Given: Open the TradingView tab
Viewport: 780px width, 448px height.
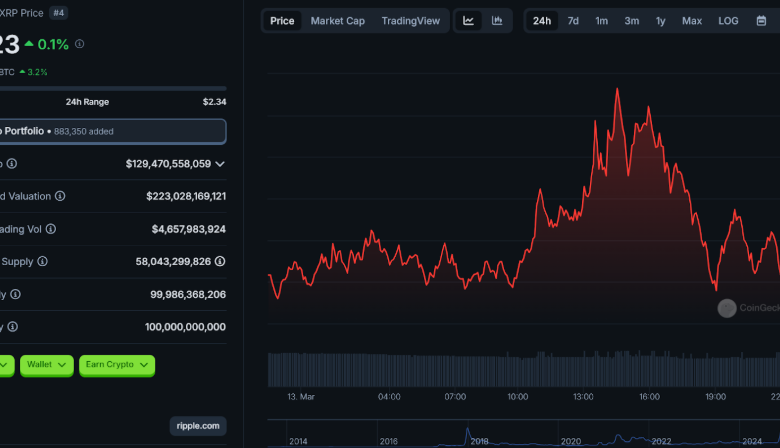Looking at the screenshot, I should [x=410, y=21].
